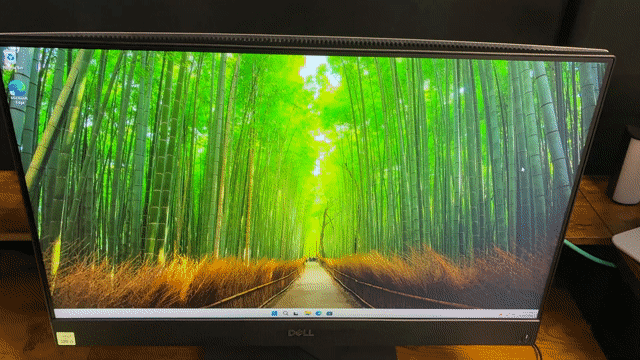Open Task View on the taskbar
Image resolution: width=640 pixels, height=360 pixels.
tap(296, 313)
